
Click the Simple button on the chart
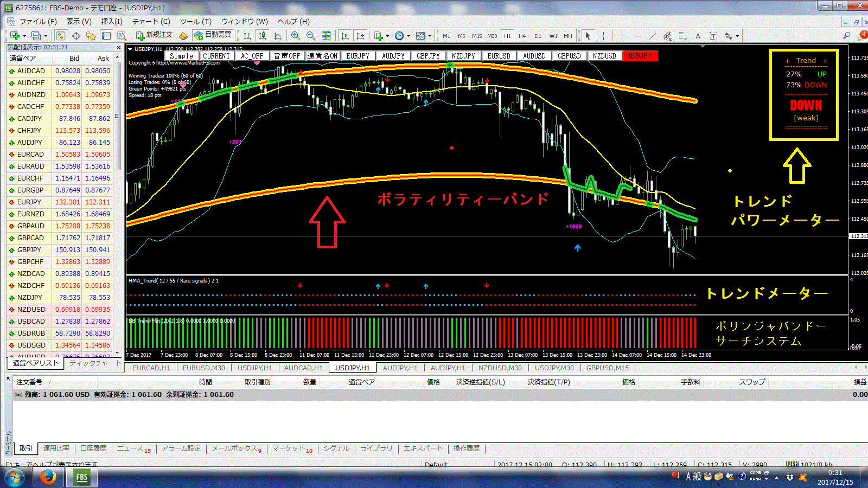click(x=182, y=56)
